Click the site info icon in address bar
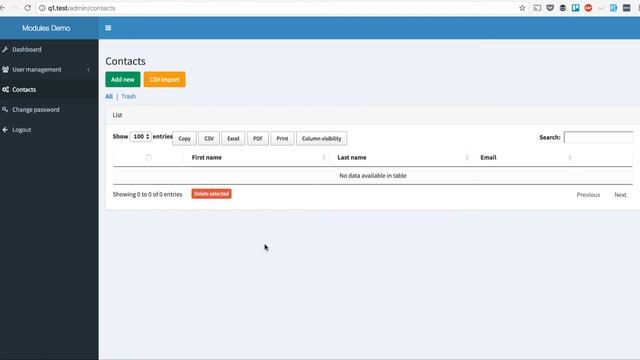This screenshot has width=640, height=360. pyautogui.click(x=42, y=8)
